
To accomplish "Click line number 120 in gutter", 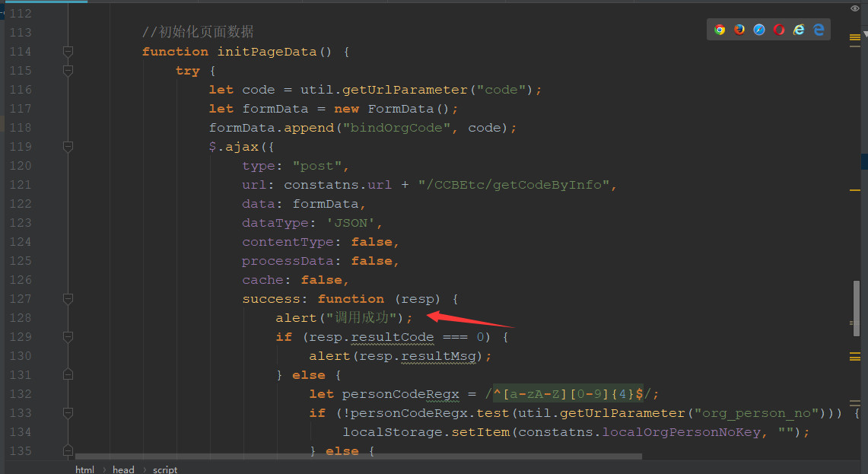I will [x=21, y=166].
